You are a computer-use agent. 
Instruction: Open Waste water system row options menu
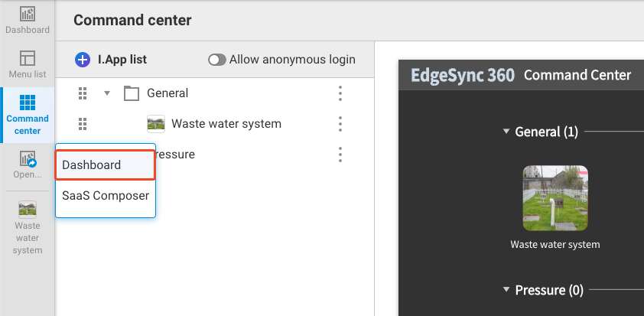pos(340,124)
